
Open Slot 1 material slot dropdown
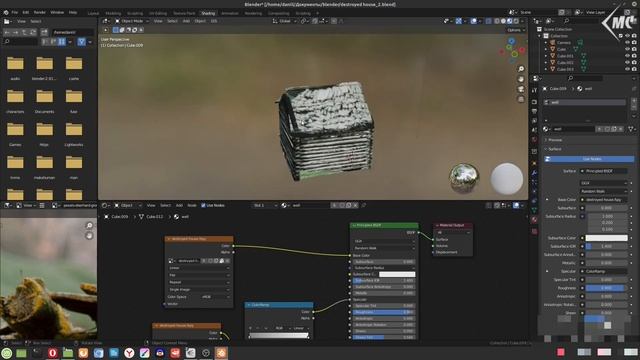265,205
